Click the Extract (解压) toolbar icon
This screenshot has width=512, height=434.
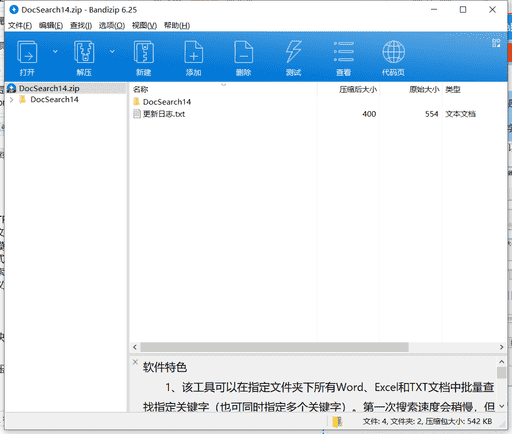click(84, 52)
